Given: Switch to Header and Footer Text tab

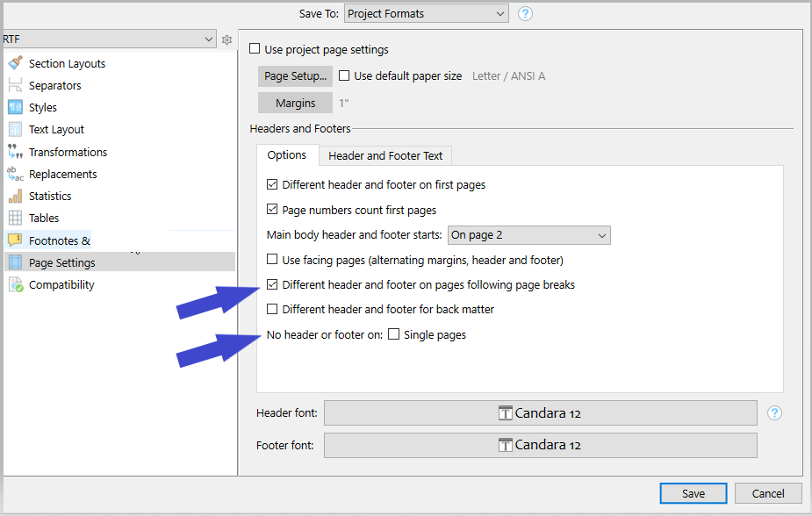Looking at the screenshot, I should pyautogui.click(x=385, y=155).
